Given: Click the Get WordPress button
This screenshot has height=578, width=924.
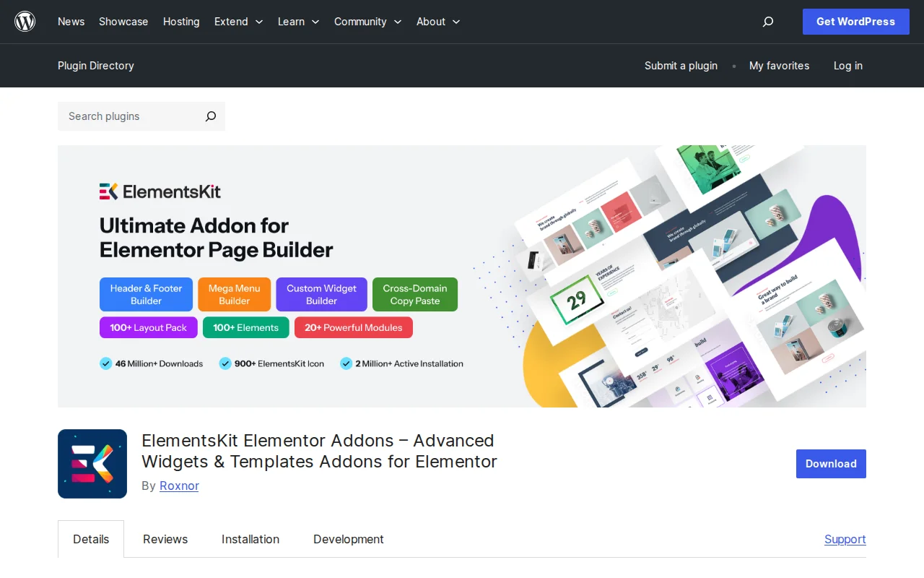Looking at the screenshot, I should (855, 22).
